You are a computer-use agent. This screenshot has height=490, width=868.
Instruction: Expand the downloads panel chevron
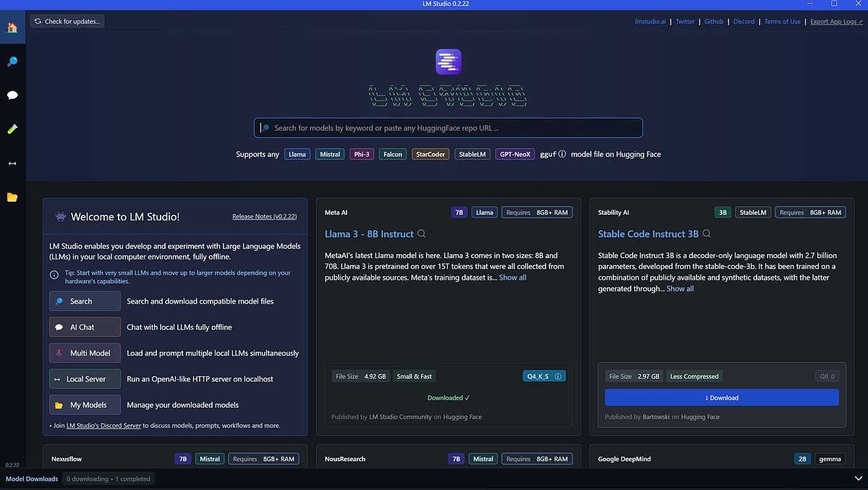859,478
